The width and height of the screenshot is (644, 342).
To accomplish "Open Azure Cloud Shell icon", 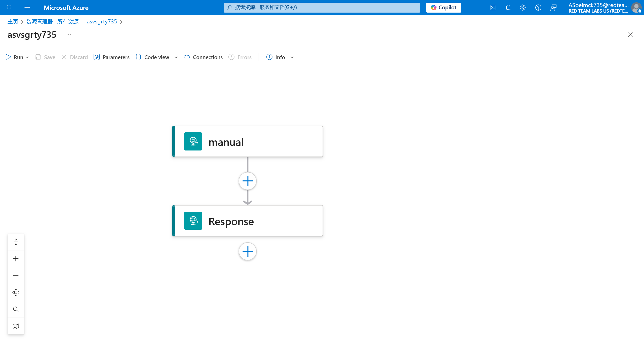I will (493, 8).
